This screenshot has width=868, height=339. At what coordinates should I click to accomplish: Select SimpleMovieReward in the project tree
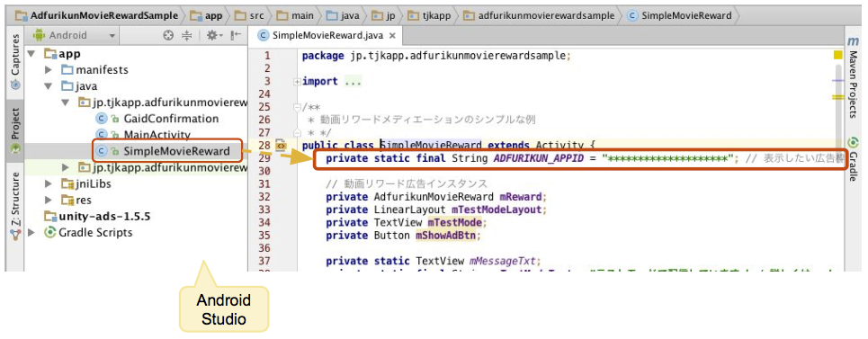pyautogui.click(x=176, y=150)
